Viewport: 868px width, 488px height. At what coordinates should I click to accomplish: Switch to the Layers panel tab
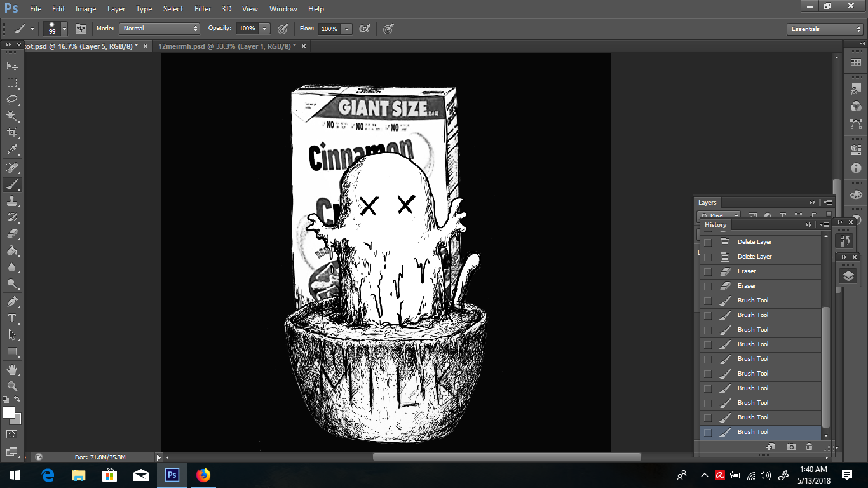[x=707, y=203]
